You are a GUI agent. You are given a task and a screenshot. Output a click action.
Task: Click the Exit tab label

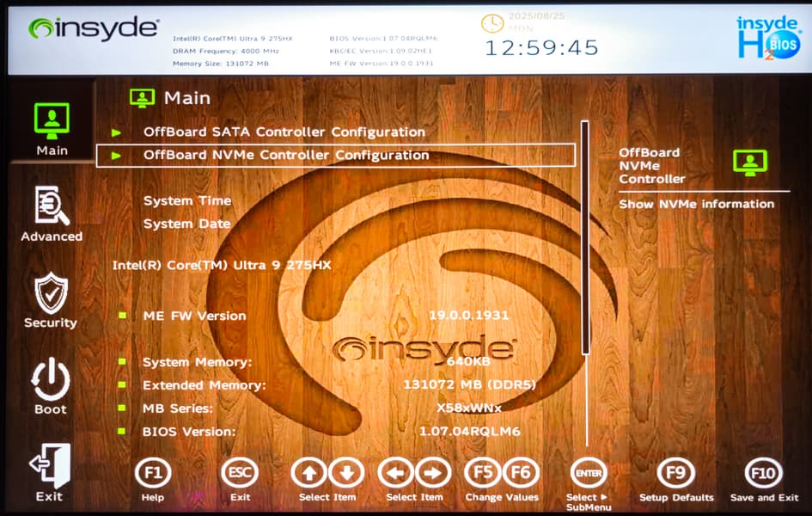coord(49,496)
